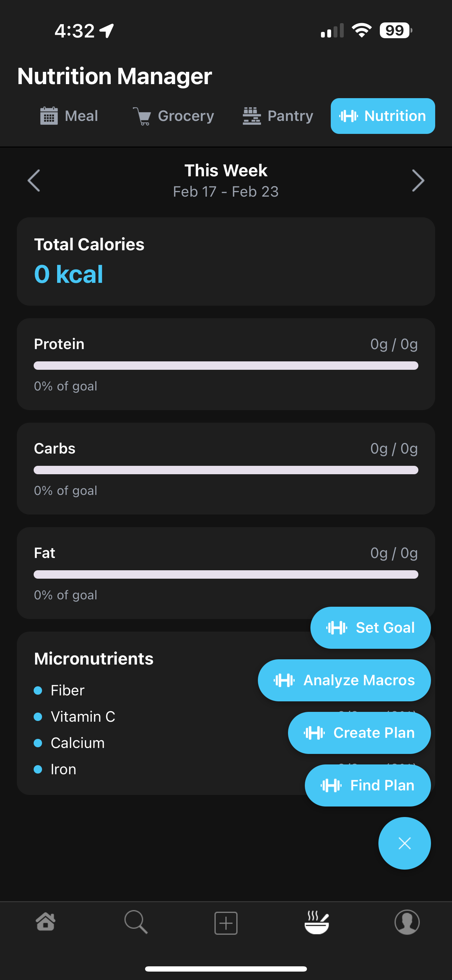Image resolution: width=452 pixels, height=980 pixels.
Task: Open the Total Calories card
Action: coord(226,261)
